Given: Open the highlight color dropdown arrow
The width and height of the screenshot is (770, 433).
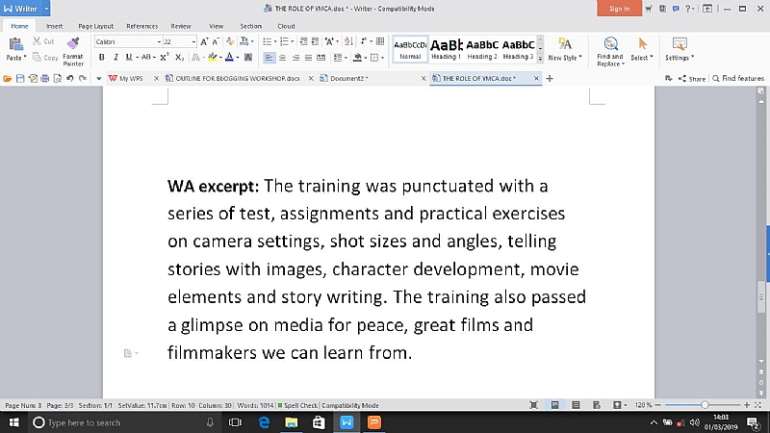Looking at the screenshot, I should (x=221, y=58).
